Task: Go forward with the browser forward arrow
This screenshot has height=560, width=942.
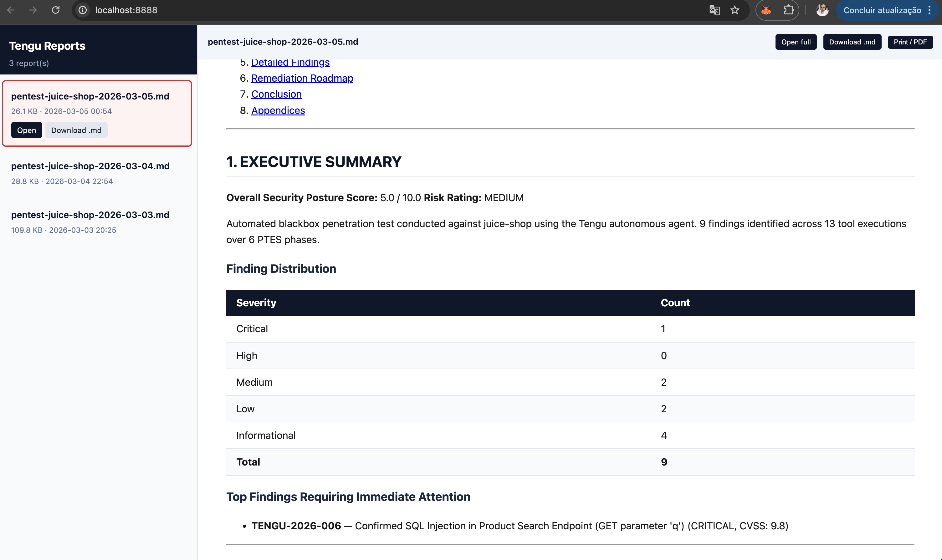Action: pyautogui.click(x=33, y=10)
